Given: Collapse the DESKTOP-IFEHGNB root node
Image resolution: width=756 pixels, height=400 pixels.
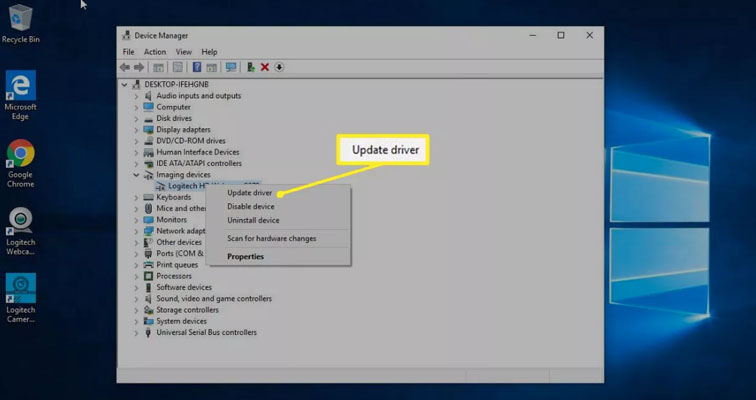Looking at the screenshot, I should [125, 85].
